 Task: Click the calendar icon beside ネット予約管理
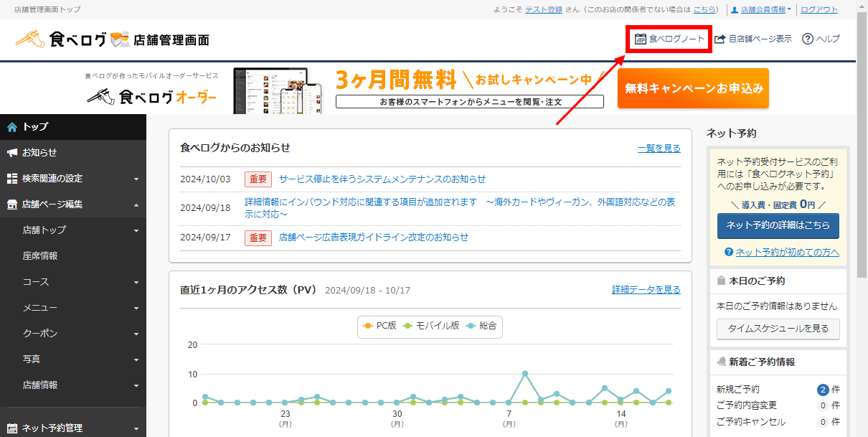click(12, 428)
